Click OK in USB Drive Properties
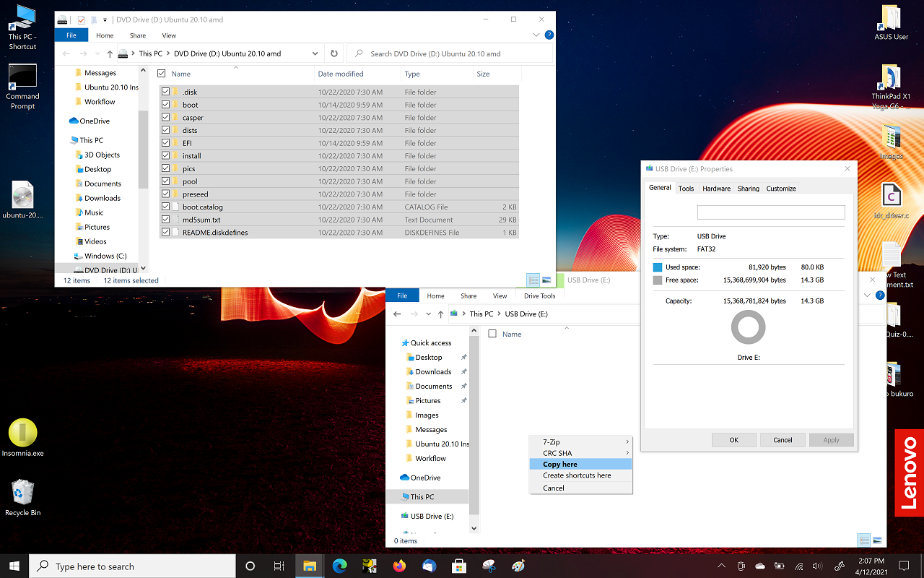The image size is (924, 578). (733, 440)
